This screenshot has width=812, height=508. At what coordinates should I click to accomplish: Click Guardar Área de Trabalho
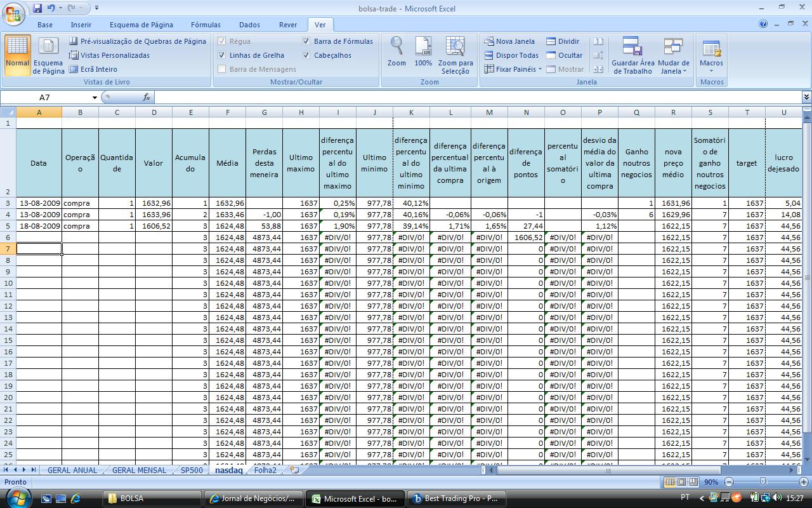(632, 56)
